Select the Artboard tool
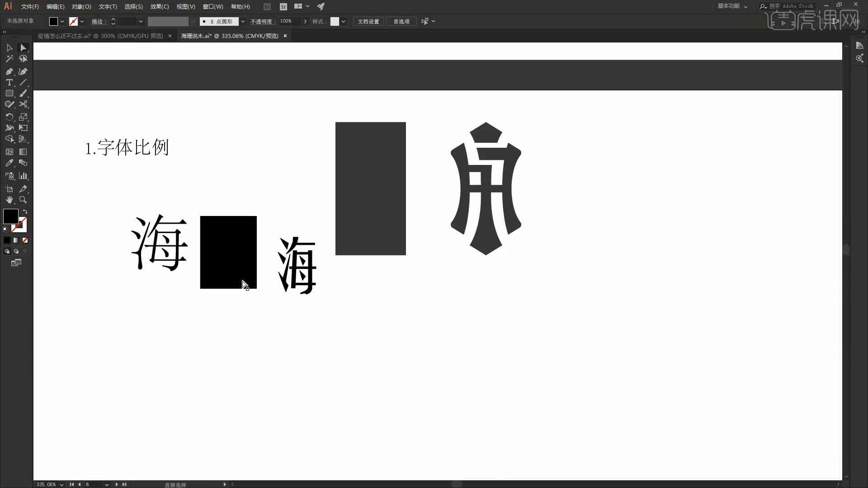This screenshot has height=488, width=868. point(9,189)
